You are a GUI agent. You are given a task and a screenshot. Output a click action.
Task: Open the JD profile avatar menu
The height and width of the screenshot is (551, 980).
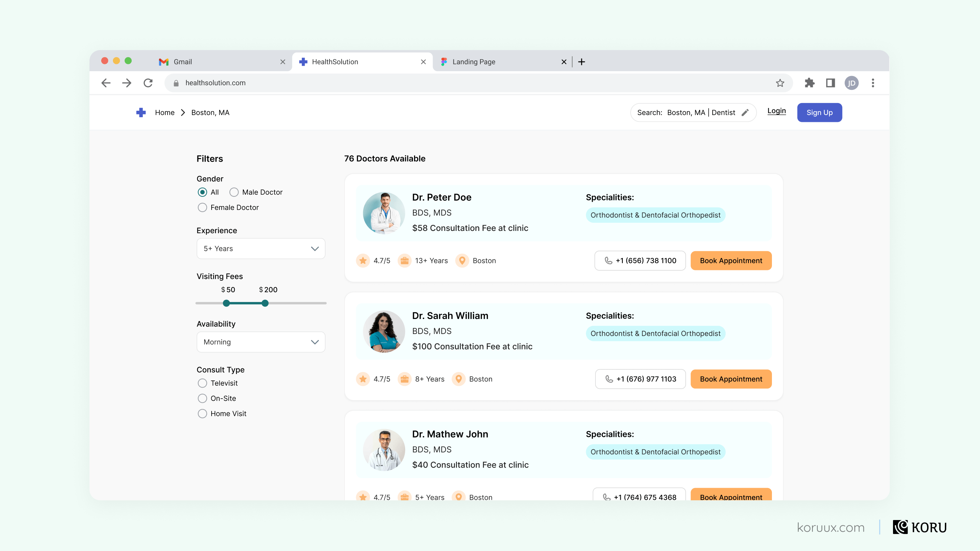(x=851, y=82)
